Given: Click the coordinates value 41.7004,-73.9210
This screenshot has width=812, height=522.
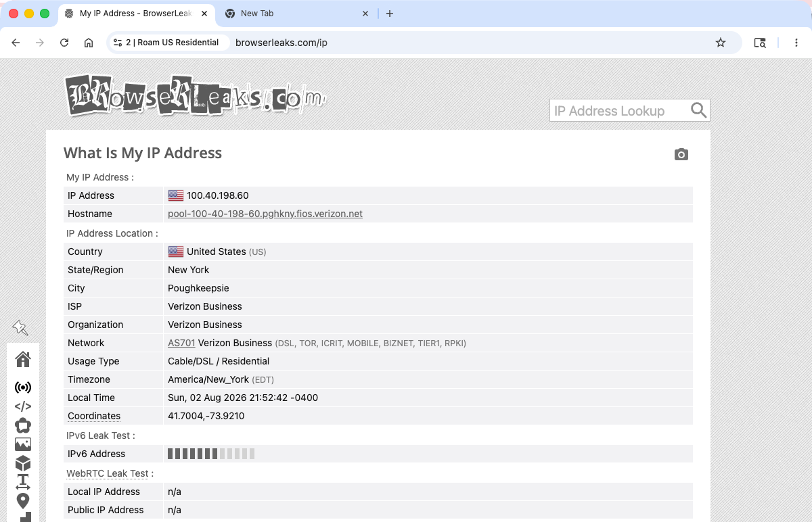Looking at the screenshot, I should tap(206, 416).
